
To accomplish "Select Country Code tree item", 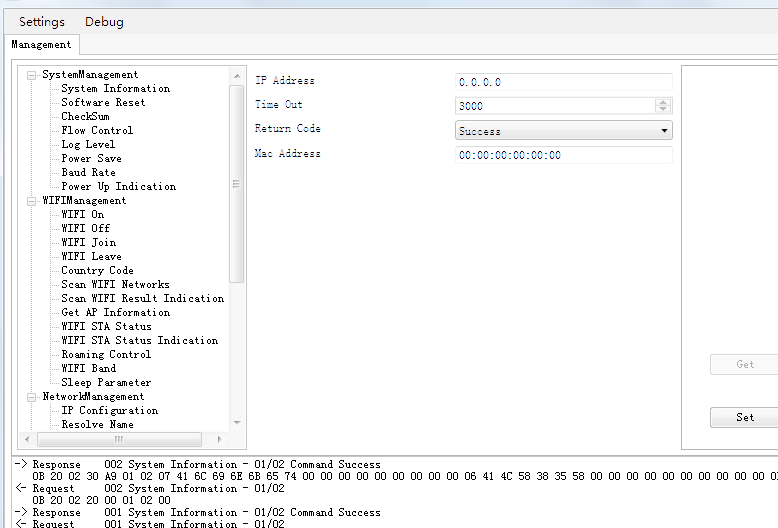I will pos(97,270).
